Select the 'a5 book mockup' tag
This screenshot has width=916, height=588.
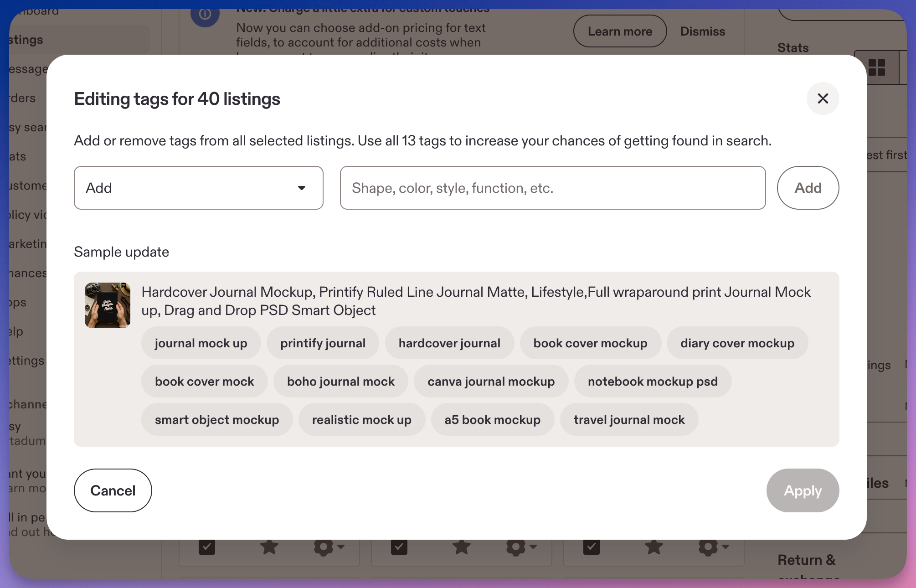point(492,419)
